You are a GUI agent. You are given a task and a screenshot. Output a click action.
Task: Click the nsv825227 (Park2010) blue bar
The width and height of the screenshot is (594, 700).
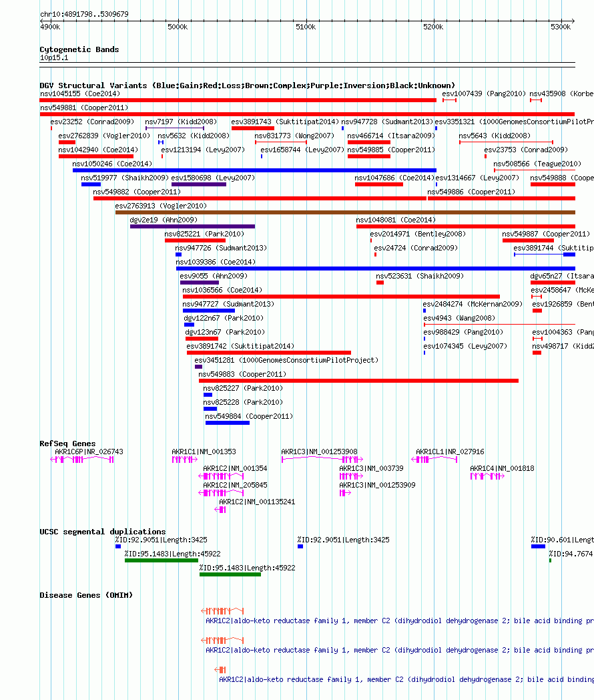tap(208, 395)
